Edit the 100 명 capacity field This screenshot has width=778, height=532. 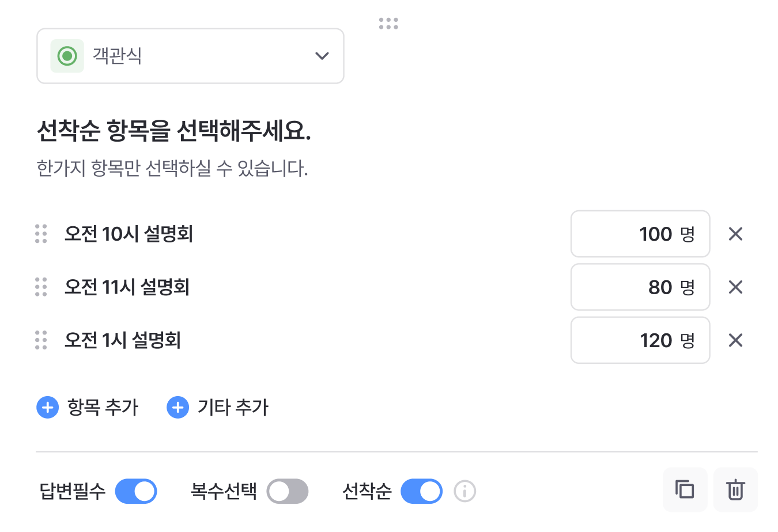click(x=640, y=234)
